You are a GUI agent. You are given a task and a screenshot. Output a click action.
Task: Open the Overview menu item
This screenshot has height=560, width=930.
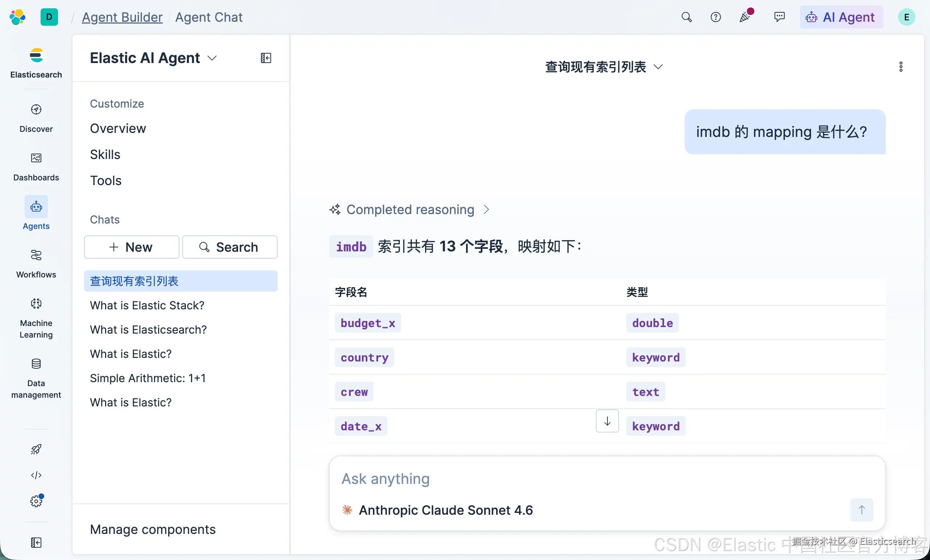118,129
